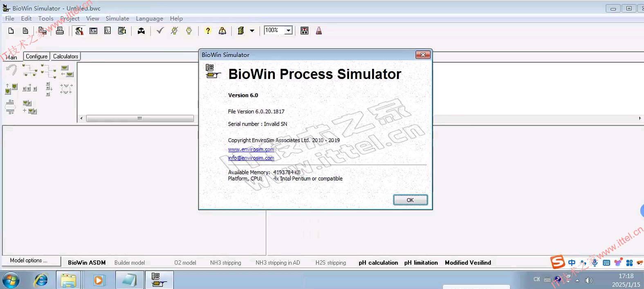The width and height of the screenshot is (644, 289).
Task: Click the volume speaker tray icon
Action: click(589, 280)
